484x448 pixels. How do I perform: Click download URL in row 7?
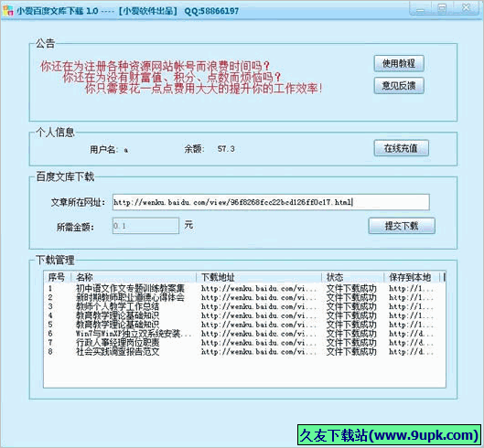pos(259,342)
